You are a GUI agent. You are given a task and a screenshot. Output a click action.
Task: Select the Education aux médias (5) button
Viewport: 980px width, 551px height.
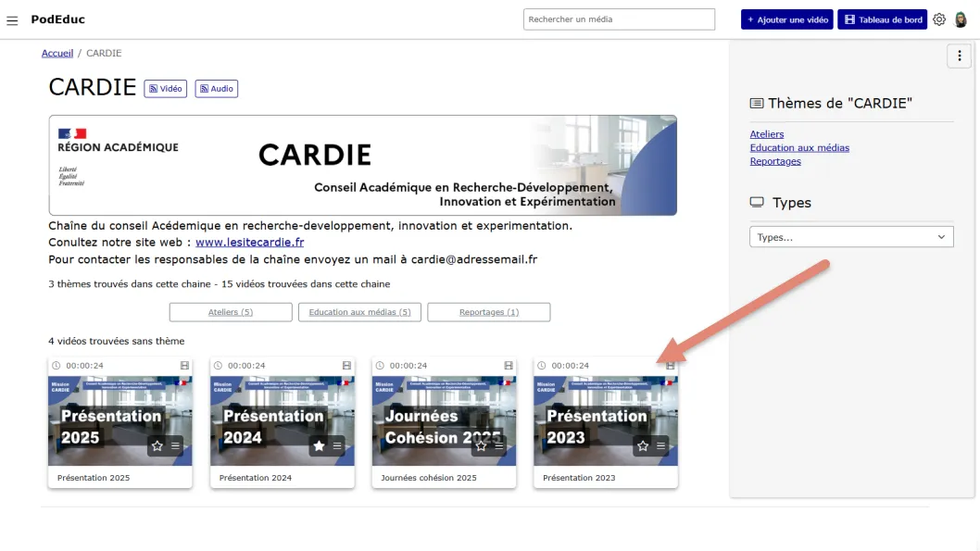coord(359,312)
